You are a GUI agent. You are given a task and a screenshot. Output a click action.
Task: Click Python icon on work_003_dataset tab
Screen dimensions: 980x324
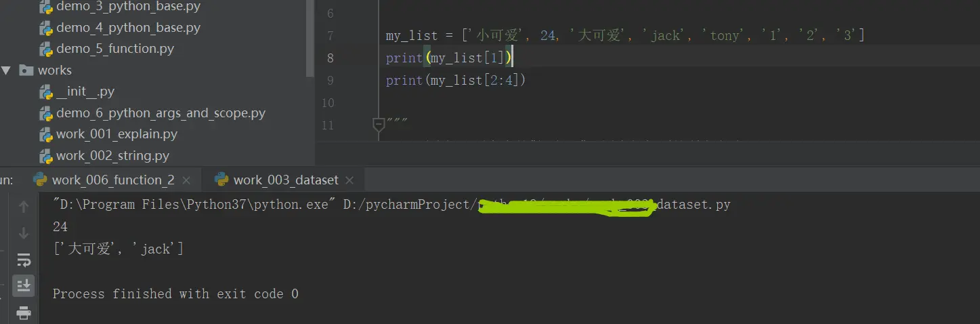pyautogui.click(x=221, y=180)
